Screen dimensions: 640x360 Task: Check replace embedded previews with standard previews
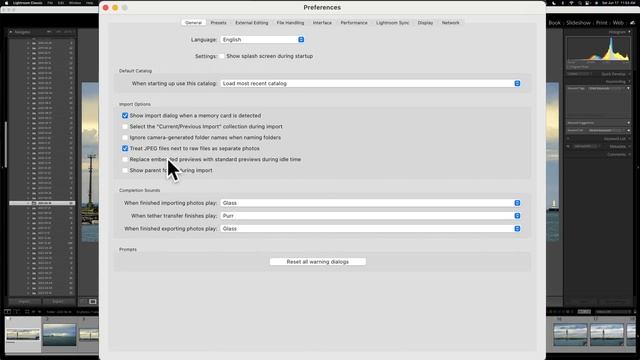pyautogui.click(x=125, y=160)
